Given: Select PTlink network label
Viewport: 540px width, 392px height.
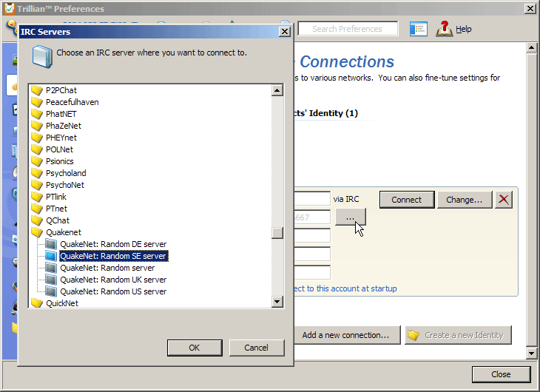Looking at the screenshot, I should [x=56, y=197].
